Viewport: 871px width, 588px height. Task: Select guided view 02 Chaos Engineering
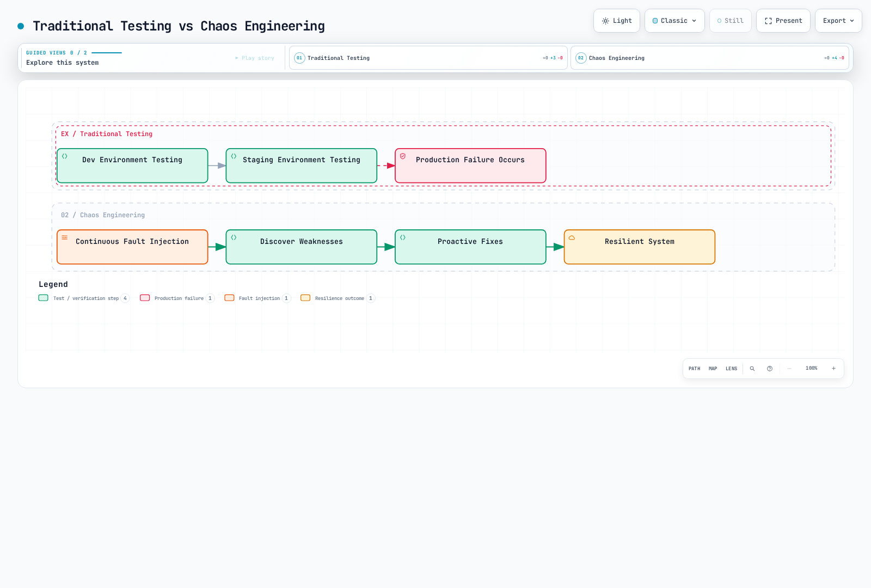point(710,58)
